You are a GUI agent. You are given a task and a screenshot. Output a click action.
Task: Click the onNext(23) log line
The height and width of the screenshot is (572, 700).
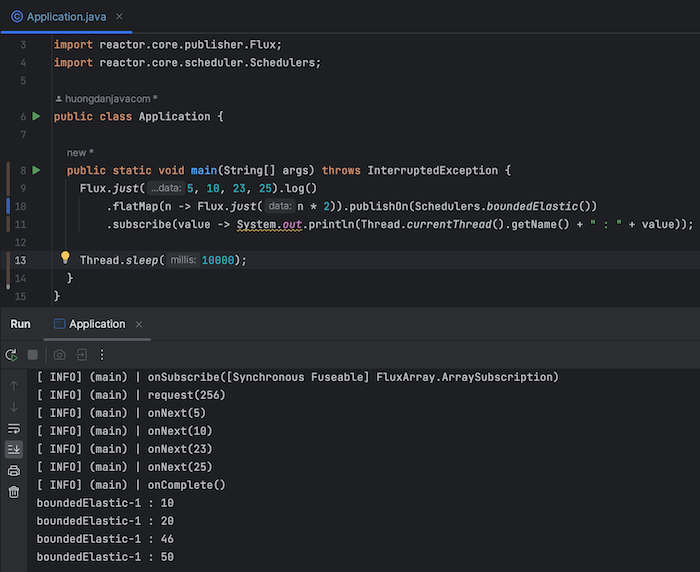click(124, 449)
